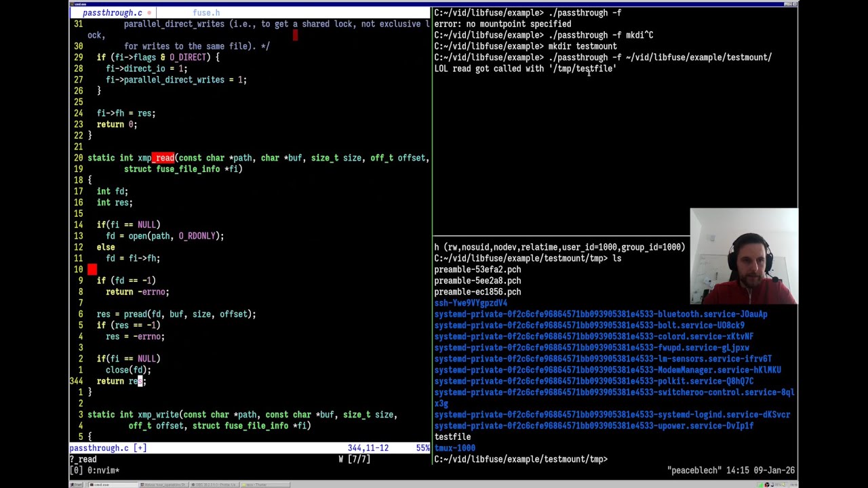This screenshot has height=488, width=868.
Task: Click the 'fd = open(path, O_RDONLY);' line
Action: [165, 236]
